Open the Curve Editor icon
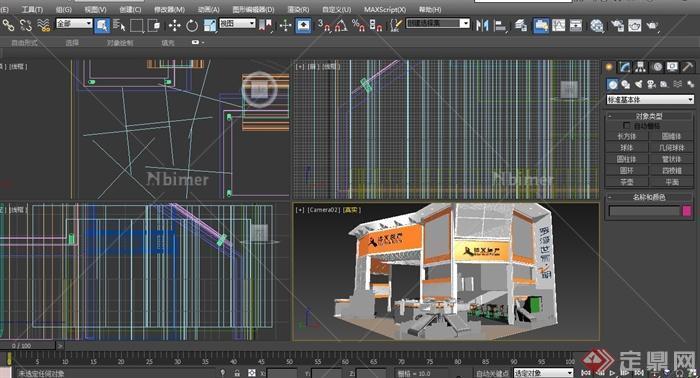This screenshot has width=700, height=378. point(558,25)
